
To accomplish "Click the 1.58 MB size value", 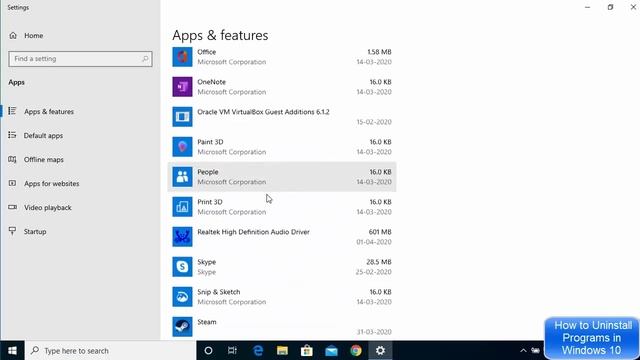I will point(379,52).
